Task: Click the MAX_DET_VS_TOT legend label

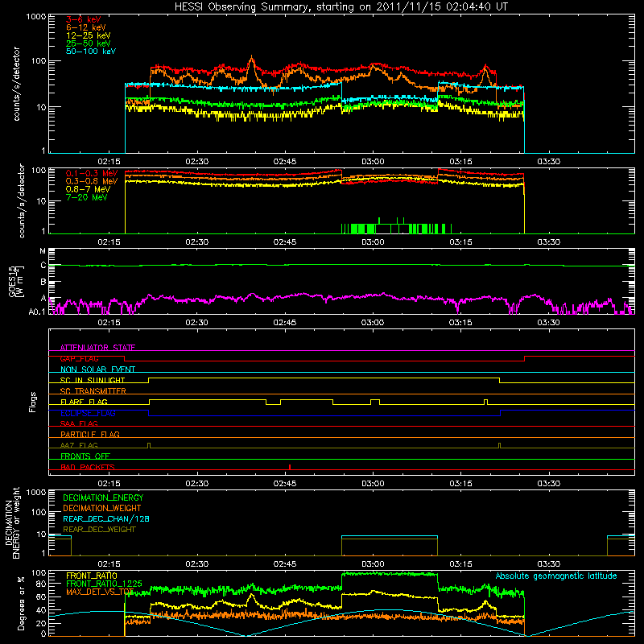Action: pos(99,592)
